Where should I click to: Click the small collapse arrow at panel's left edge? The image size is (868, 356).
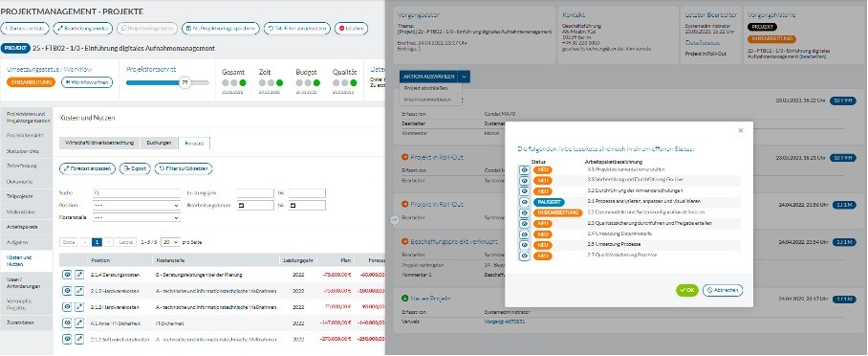[394, 219]
